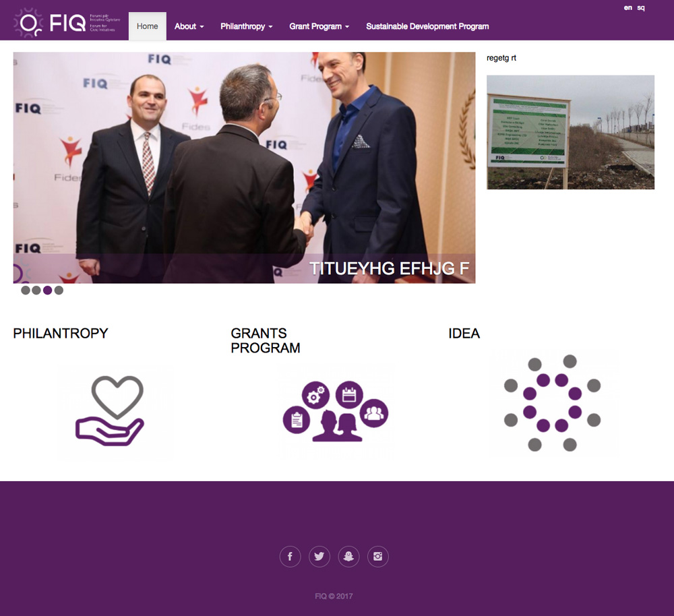Select the second carousel slide dot
This screenshot has height=616, width=674.
click(36, 290)
